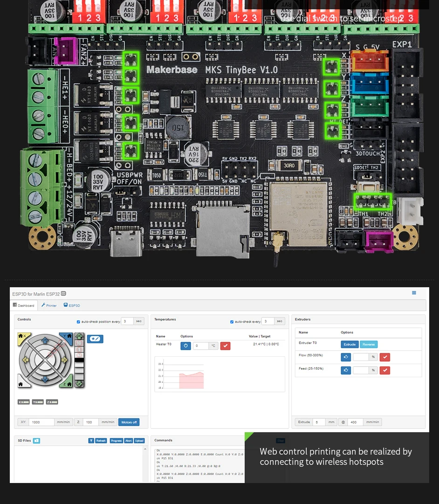Home the X axis
The width and height of the screenshot is (439, 504).
click(23, 338)
